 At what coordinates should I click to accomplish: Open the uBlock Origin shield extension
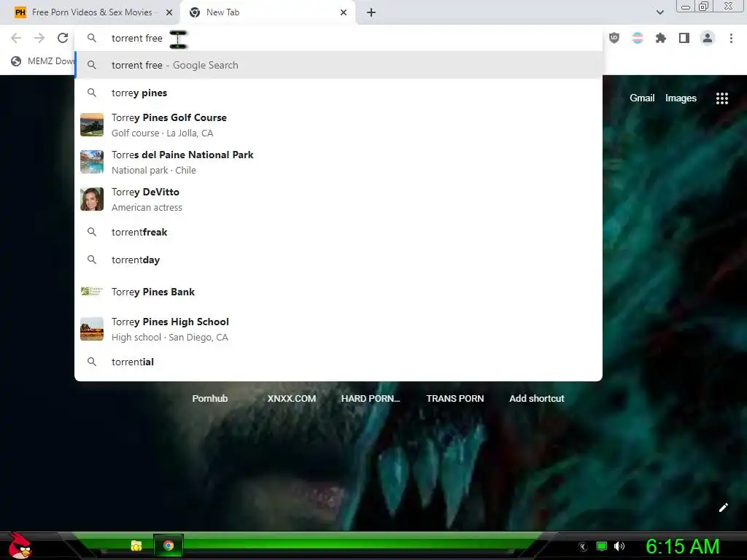point(614,38)
